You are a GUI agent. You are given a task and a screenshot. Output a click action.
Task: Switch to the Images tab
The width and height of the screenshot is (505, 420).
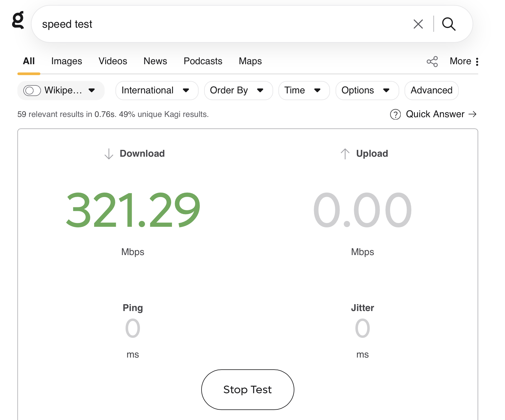click(x=67, y=61)
